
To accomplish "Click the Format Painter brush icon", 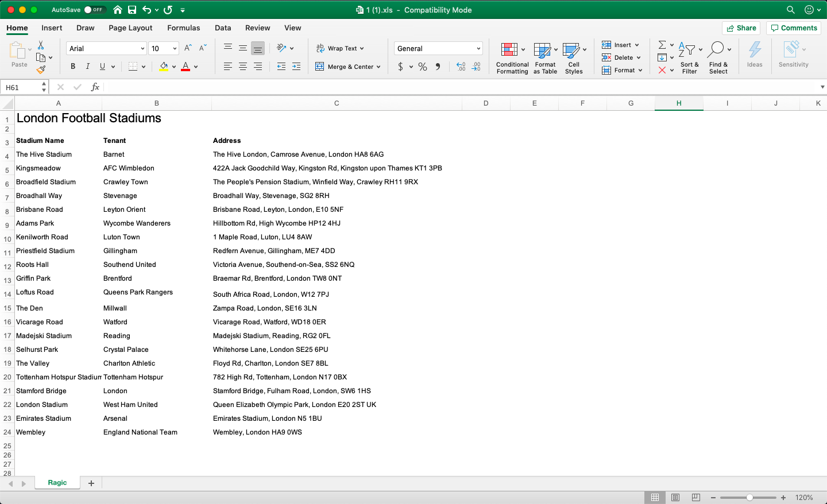I will tap(41, 70).
